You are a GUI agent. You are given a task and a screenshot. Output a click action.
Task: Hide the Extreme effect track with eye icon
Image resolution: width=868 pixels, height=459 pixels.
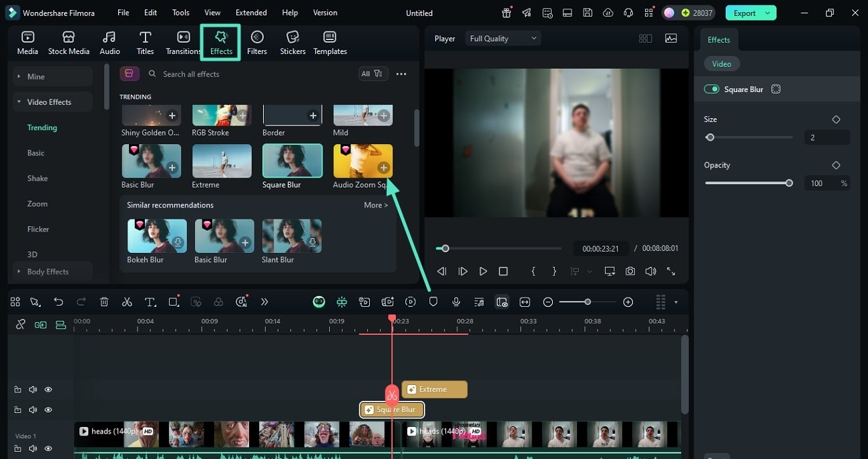49,390
